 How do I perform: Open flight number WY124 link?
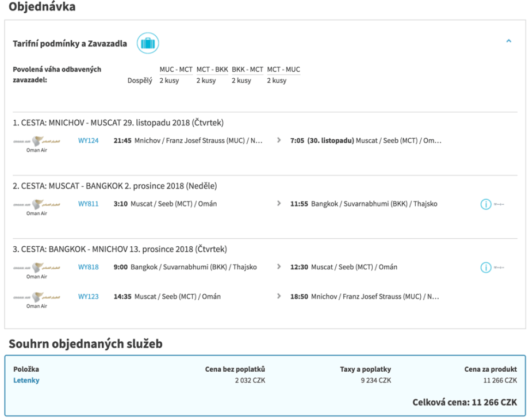[x=88, y=140]
